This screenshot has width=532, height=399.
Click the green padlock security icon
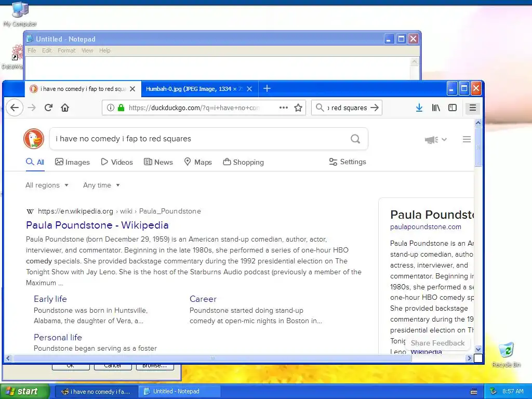[121, 108]
